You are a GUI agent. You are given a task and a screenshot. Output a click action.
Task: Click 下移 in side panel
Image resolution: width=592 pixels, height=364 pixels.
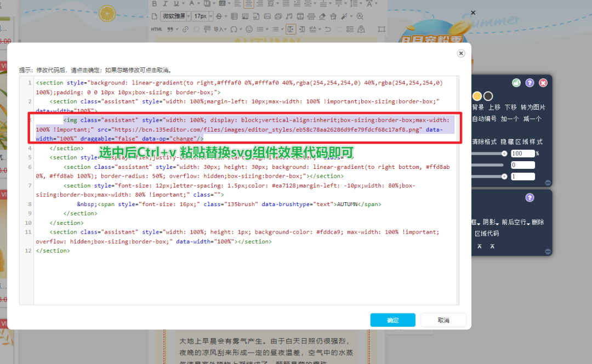coord(511,107)
